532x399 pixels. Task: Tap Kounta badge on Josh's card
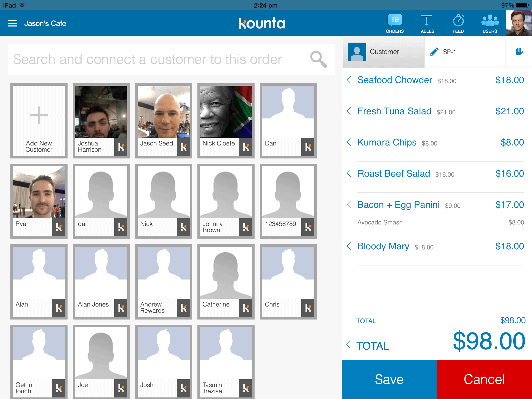(x=183, y=388)
